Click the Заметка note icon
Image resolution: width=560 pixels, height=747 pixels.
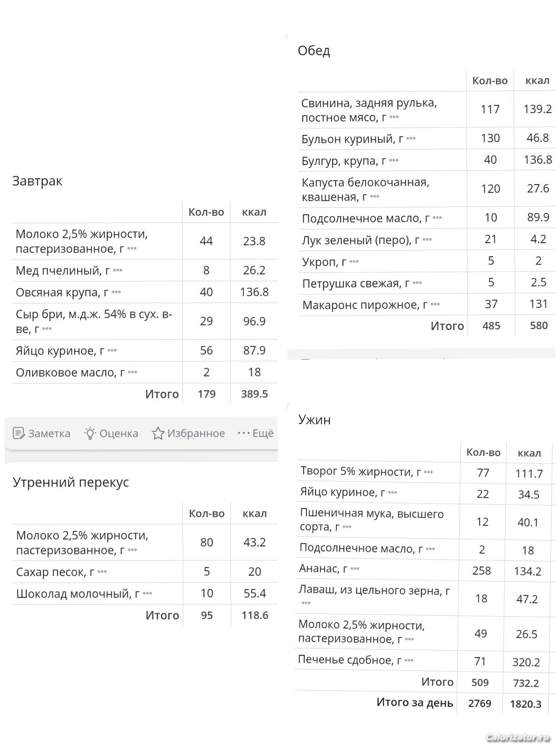[19, 433]
